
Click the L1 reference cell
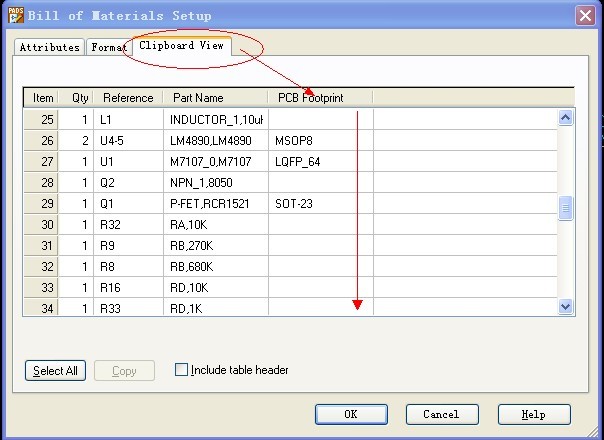click(129, 119)
